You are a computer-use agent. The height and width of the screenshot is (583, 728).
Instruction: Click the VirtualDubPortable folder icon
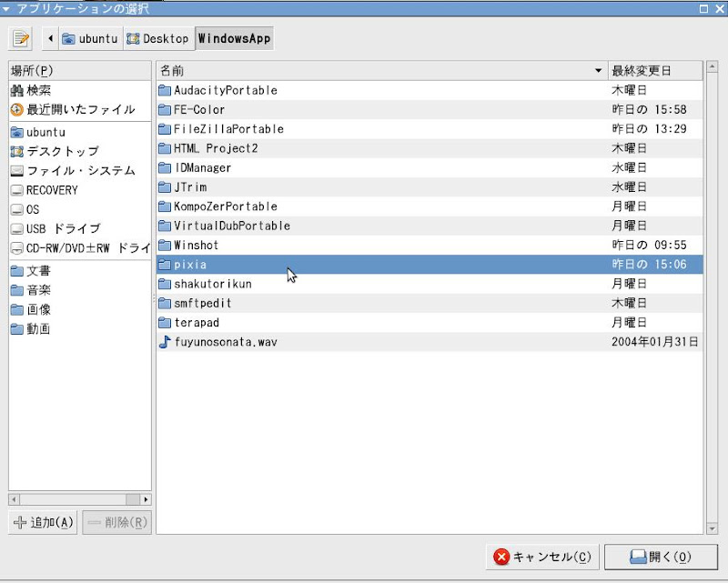pos(165,226)
